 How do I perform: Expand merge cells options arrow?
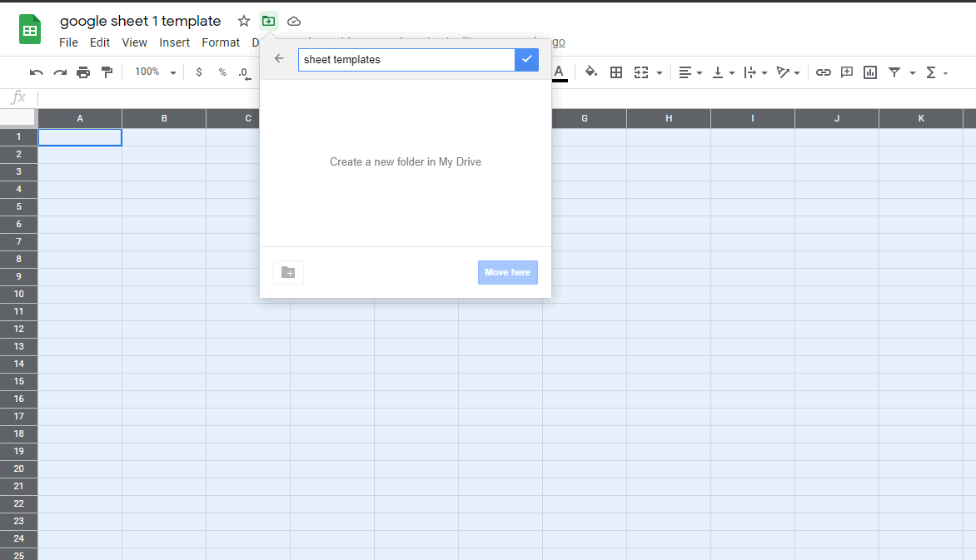[660, 73]
